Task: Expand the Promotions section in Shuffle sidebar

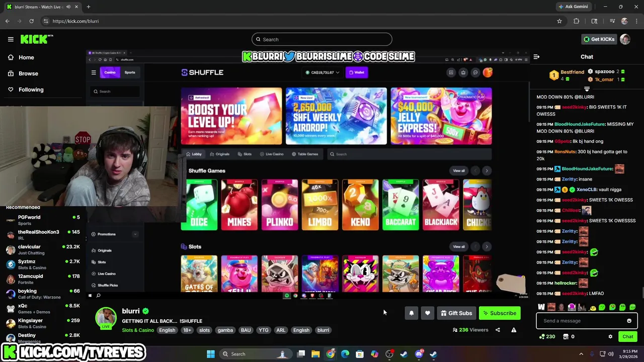Action: pyautogui.click(x=135, y=234)
